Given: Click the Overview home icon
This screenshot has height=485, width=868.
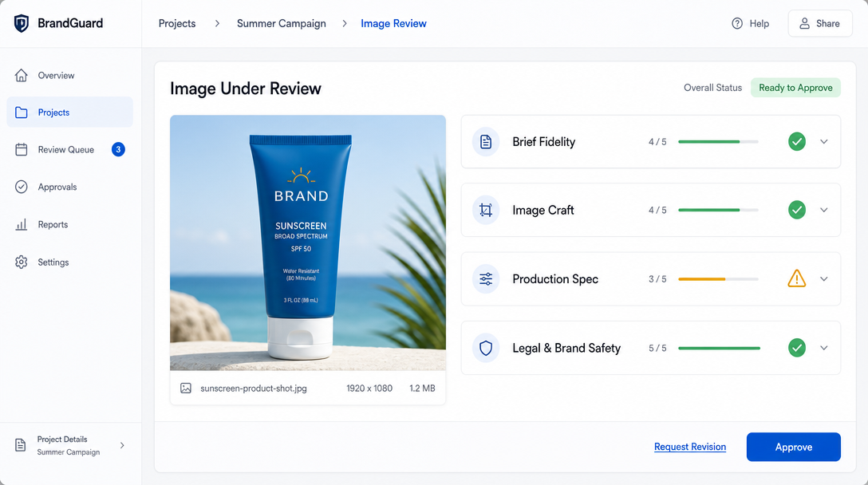Looking at the screenshot, I should point(21,75).
